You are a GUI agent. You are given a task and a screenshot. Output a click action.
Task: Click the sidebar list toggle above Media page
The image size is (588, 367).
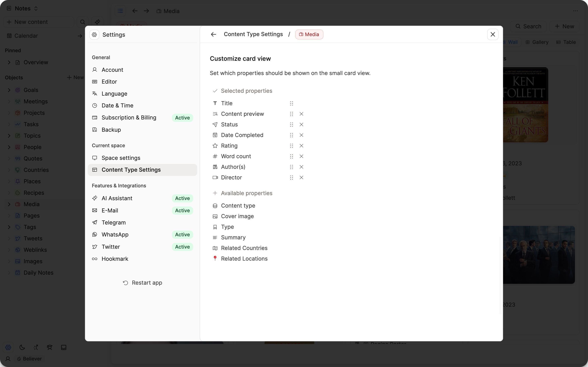[x=120, y=11]
